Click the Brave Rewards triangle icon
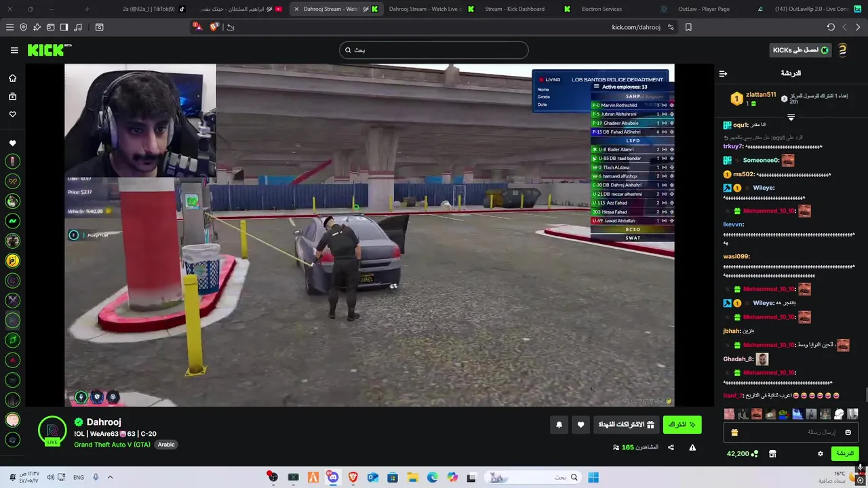868x488 pixels. [x=197, y=26]
